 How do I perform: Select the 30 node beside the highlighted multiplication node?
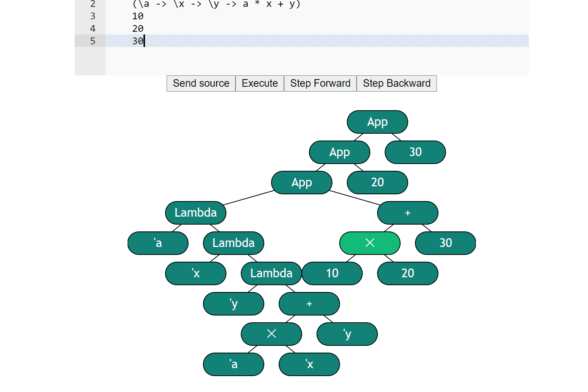coord(445,243)
